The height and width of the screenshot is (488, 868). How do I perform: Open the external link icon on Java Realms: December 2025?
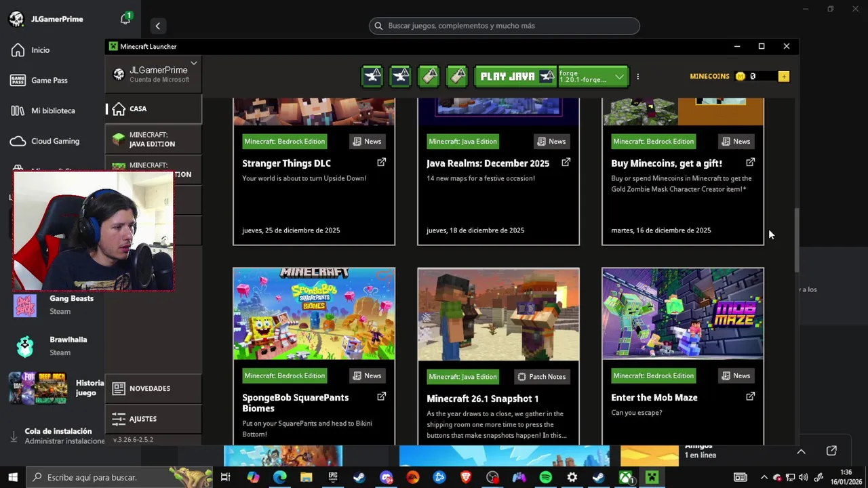click(566, 163)
